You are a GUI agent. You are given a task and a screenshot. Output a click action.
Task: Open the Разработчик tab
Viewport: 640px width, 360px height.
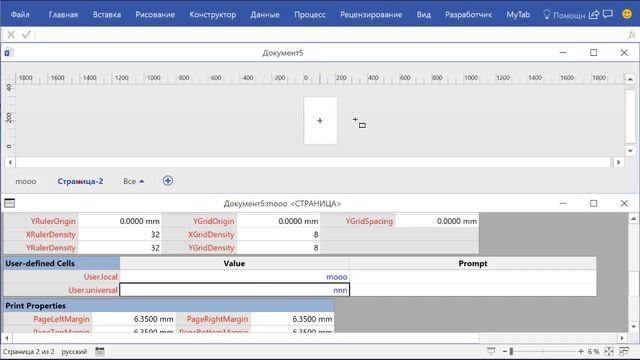469,15
